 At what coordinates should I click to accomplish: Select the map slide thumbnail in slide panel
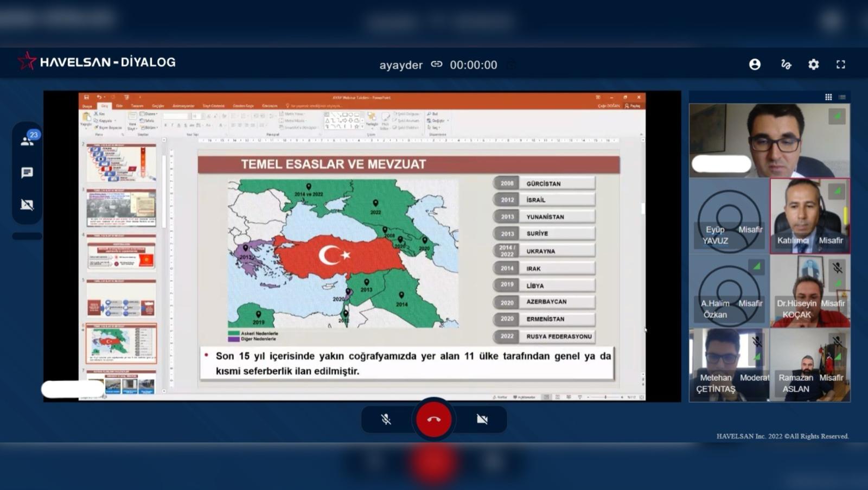pyautogui.click(x=120, y=342)
